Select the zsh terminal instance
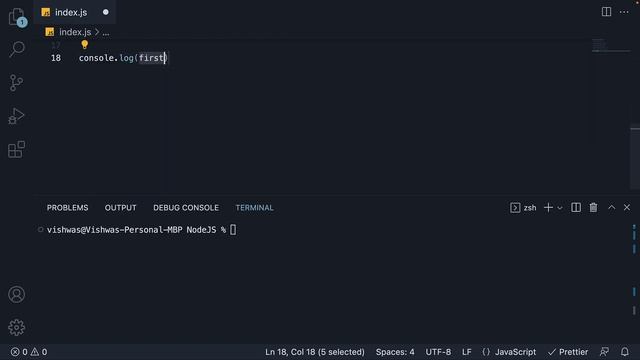The width and height of the screenshot is (640, 360). coord(523,208)
